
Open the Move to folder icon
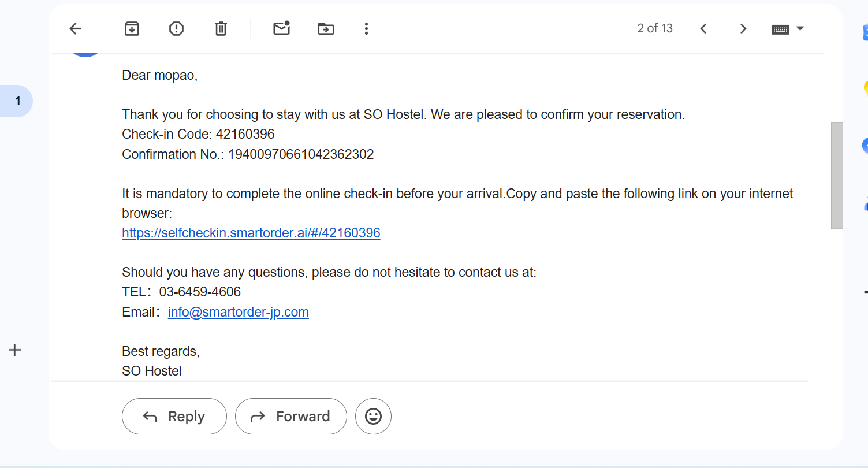tap(326, 28)
